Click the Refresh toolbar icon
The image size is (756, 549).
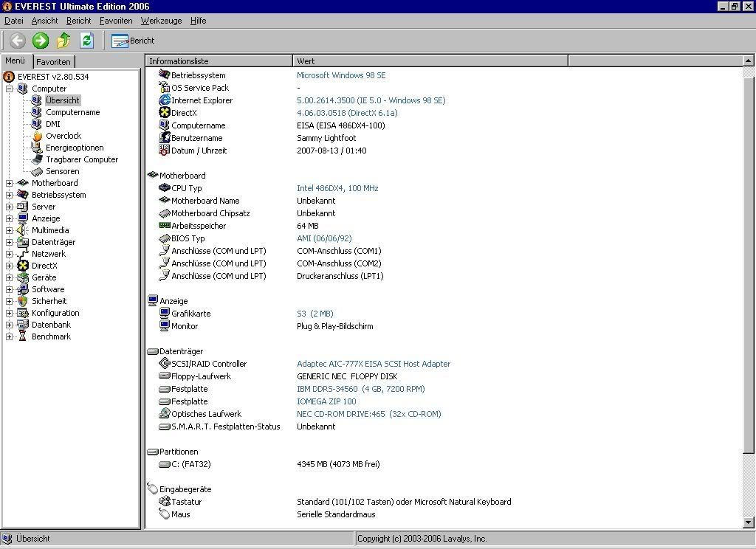coord(87,40)
